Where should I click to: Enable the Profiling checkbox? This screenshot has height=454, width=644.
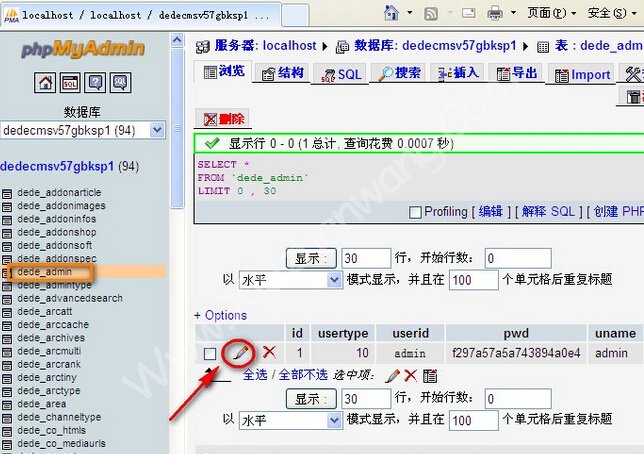416,212
